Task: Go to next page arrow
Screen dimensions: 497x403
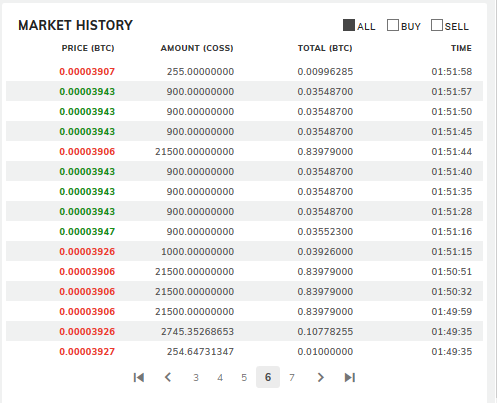Action: pyautogui.click(x=320, y=377)
